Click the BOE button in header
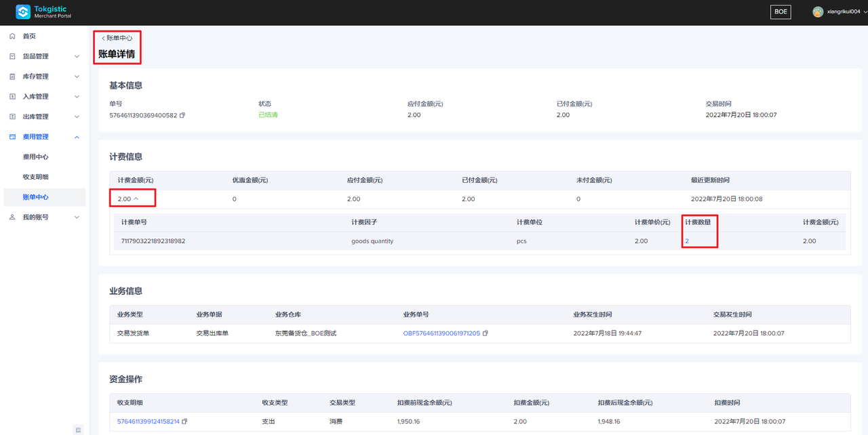868x435 pixels. 781,12
